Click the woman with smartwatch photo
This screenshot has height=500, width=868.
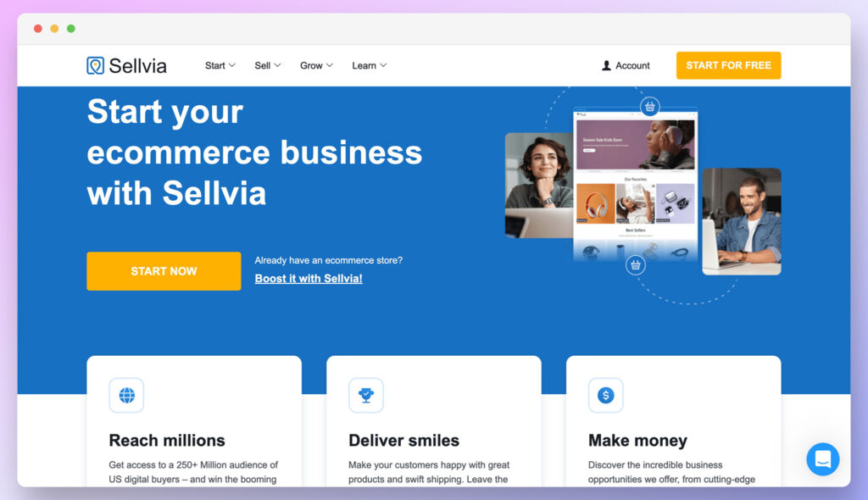tap(539, 186)
